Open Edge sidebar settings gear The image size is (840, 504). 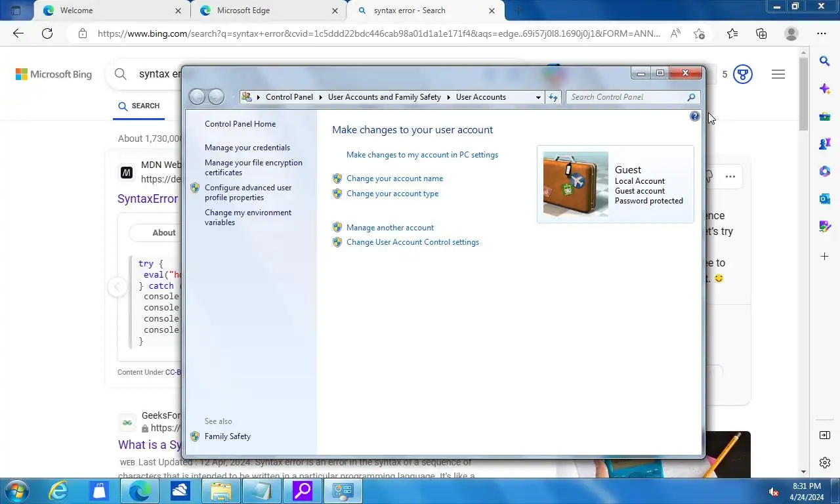[x=825, y=463]
